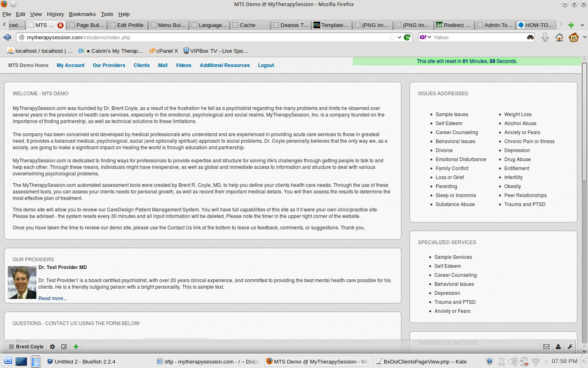Open the new tab green plus button
588x368 pixels.
click(571, 25)
